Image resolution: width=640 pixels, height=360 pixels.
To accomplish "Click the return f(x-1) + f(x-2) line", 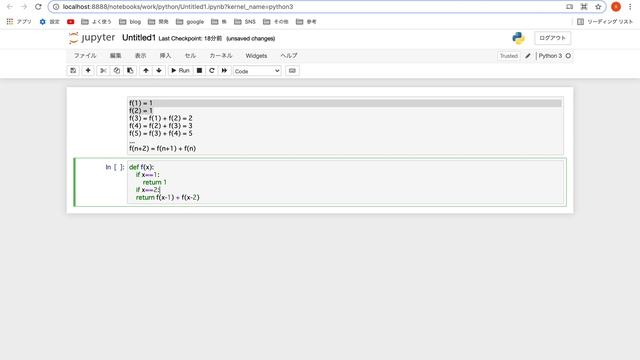I will 167,198.
